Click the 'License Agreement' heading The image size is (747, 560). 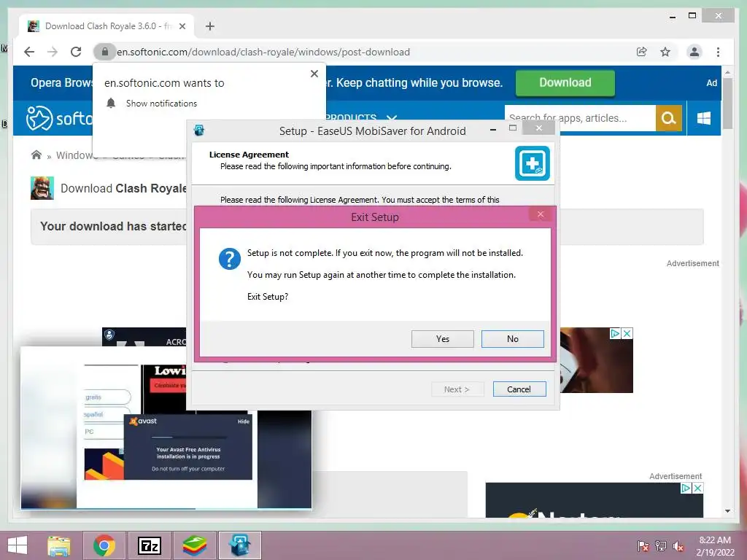[249, 155]
